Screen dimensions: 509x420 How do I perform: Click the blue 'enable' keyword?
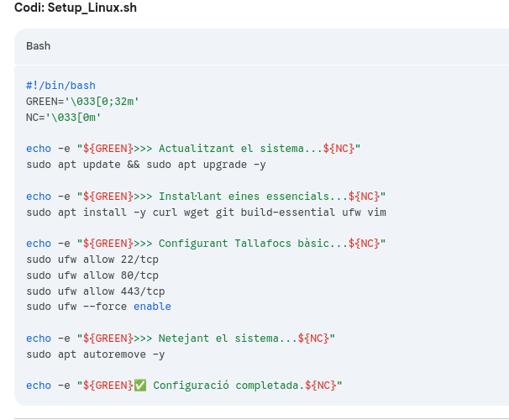point(152,307)
